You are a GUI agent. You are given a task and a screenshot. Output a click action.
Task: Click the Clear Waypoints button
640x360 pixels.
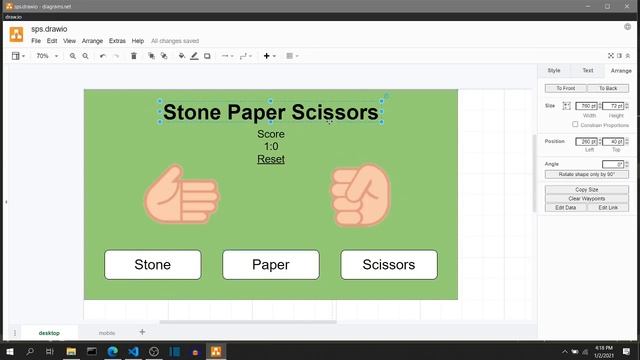(587, 199)
